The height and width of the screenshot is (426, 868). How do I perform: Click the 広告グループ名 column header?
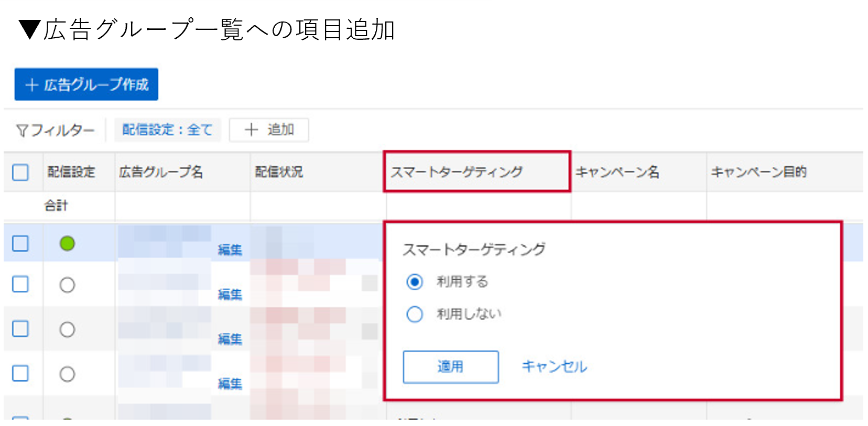point(161,172)
